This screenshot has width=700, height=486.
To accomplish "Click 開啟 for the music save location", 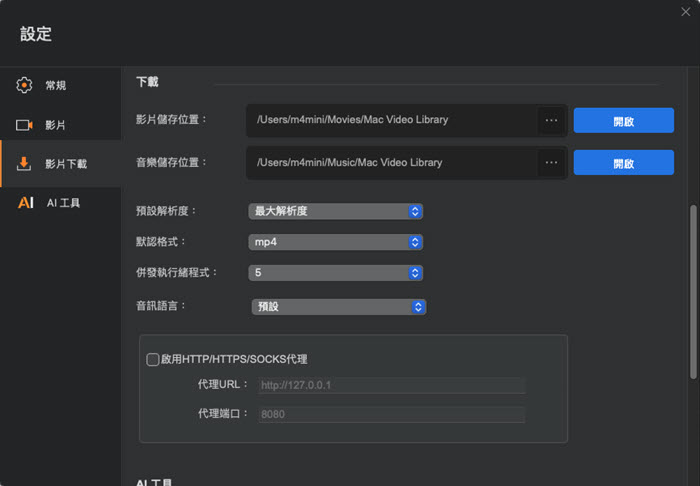I will [x=624, y=162].
